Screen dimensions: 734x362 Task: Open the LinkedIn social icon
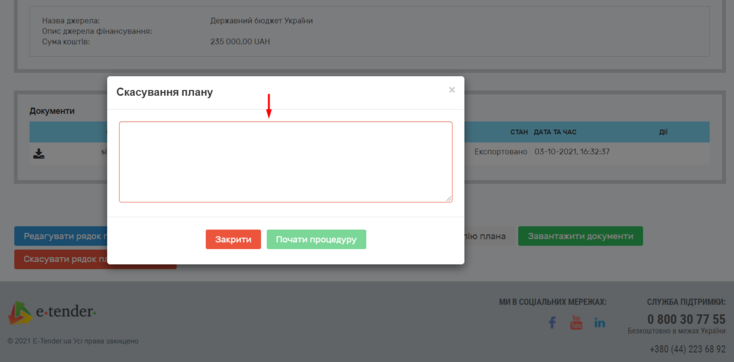point(600,323)
